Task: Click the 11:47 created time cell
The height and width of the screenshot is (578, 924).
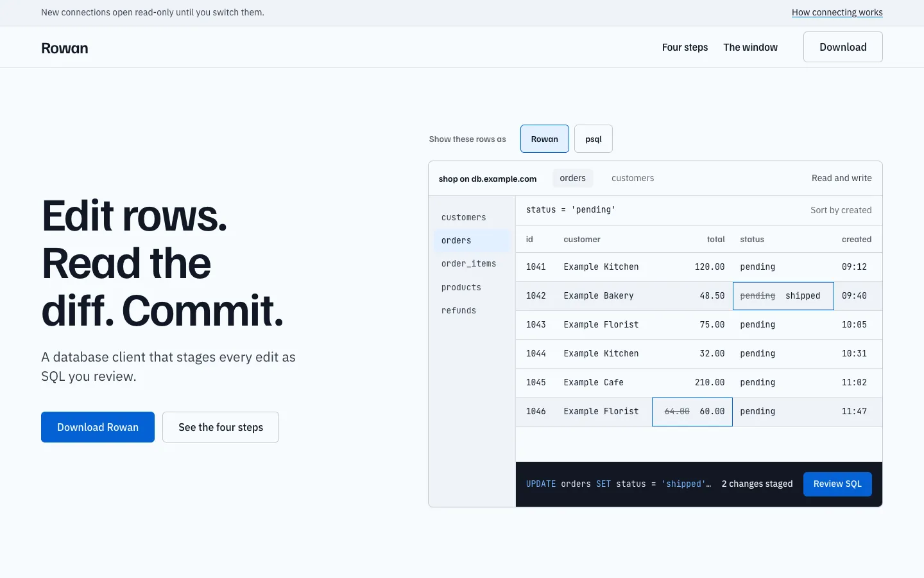Action: point(854,412)
